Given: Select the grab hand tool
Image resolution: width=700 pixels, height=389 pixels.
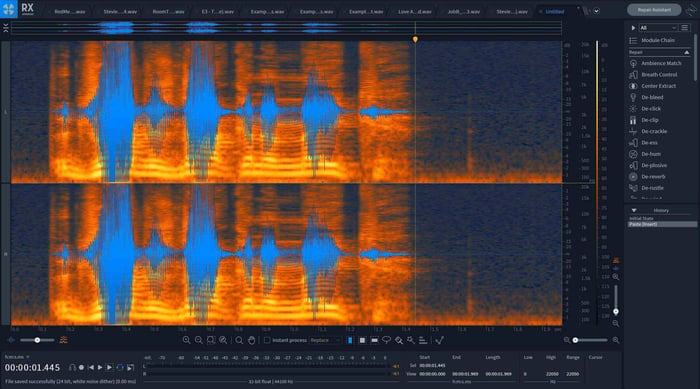Looking at the screenshot, I should 252,340.
